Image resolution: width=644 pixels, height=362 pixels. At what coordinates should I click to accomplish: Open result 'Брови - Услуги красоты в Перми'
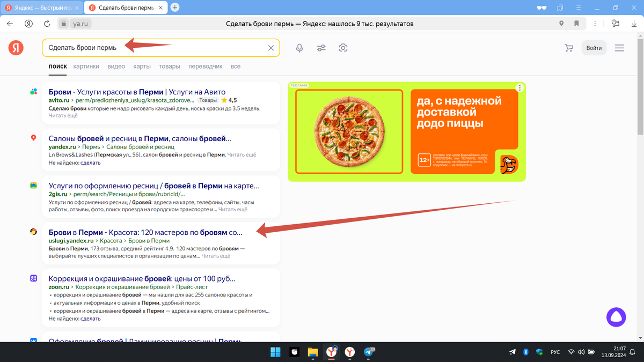coord(137,92)
